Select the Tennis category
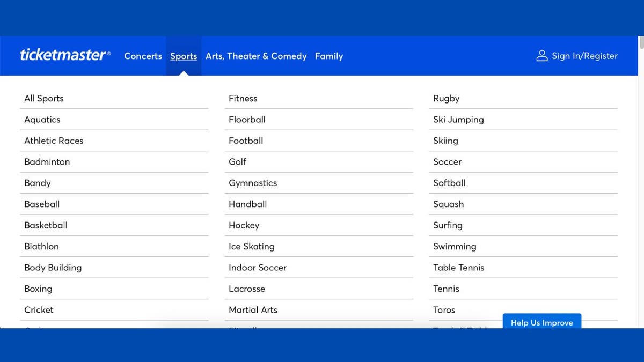This screenshot has height=362, width=644. pyautogui.click(x=446, y=289)
